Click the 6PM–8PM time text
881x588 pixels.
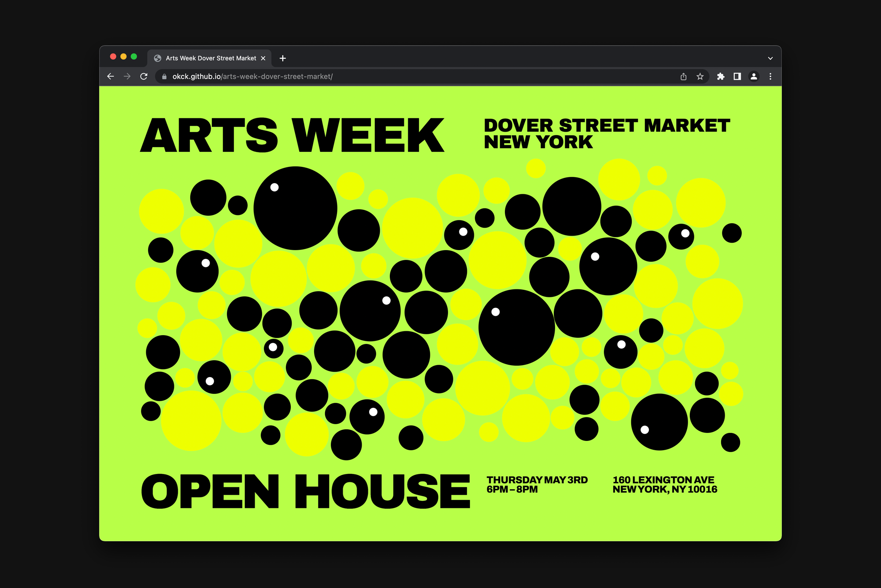point(512,489)
